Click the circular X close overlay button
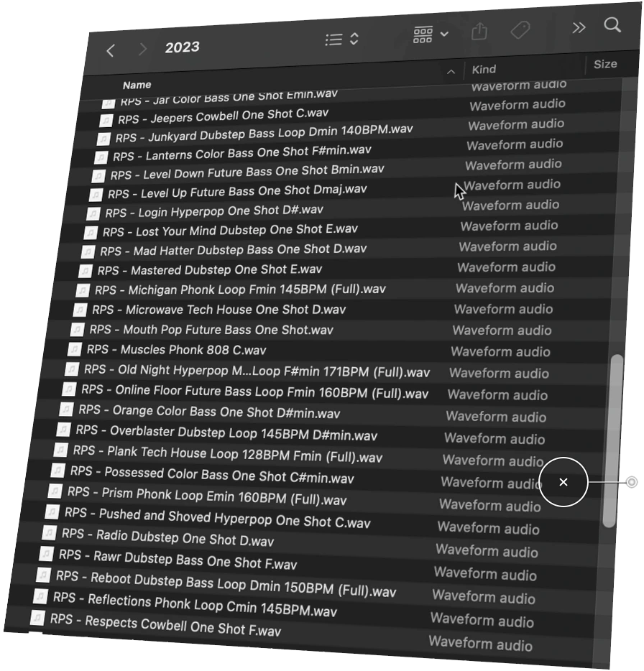644x671 pixels. (x=563, y=482)
